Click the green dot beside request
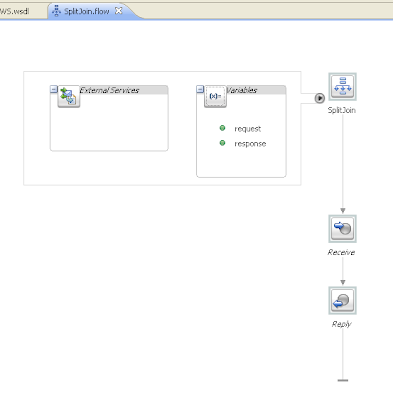 (222, 128)
